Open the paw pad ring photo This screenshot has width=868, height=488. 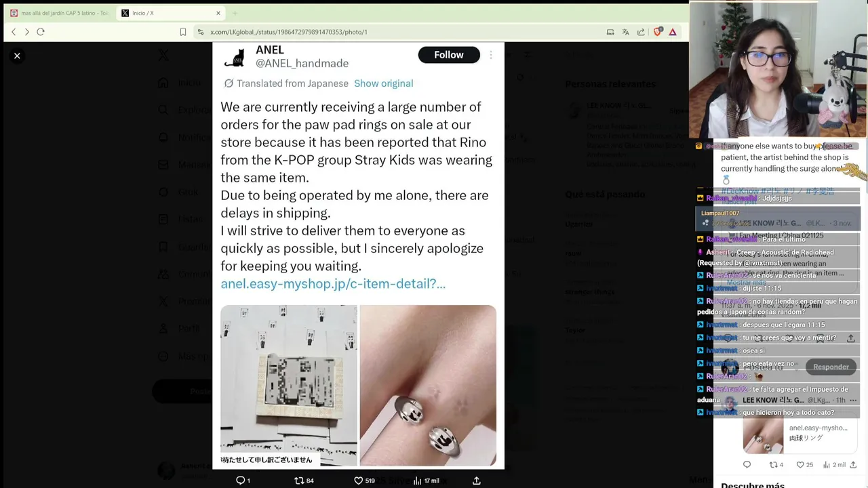click(x=428, y=385)
